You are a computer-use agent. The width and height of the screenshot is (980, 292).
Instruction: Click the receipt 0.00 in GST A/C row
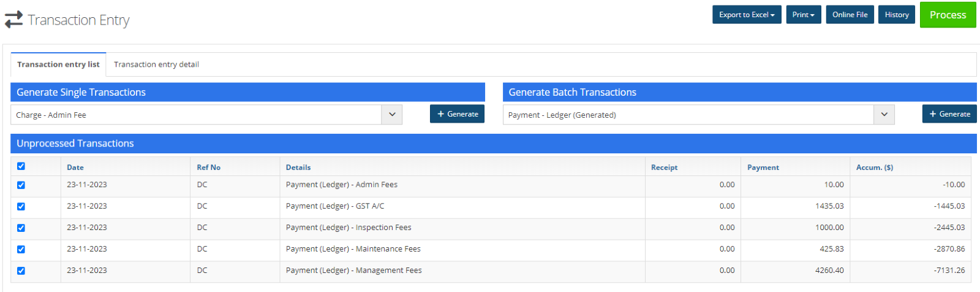click(727, 206)
